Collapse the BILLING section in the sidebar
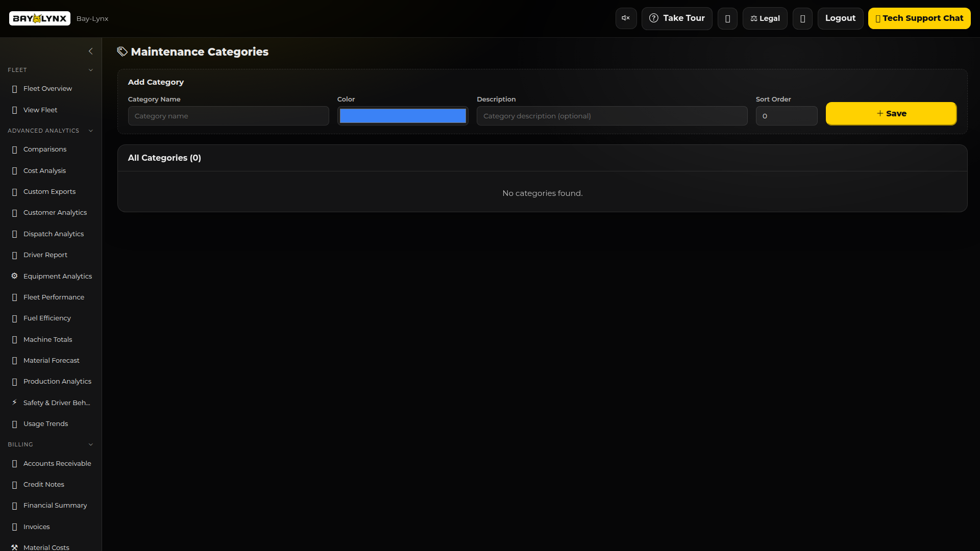This screenshot has width=980, height=551. pyautogui.click(x=91, y=444)
